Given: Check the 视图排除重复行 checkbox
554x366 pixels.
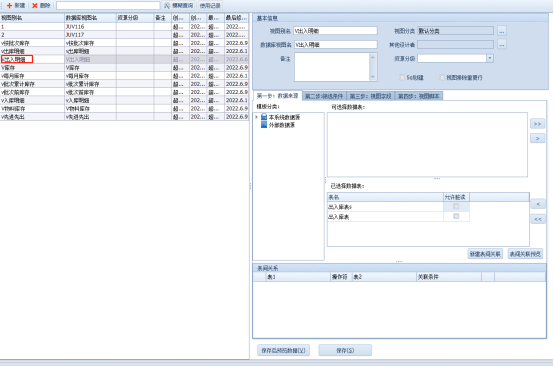Looking at the screenshot, I should [x=442, y=77].
